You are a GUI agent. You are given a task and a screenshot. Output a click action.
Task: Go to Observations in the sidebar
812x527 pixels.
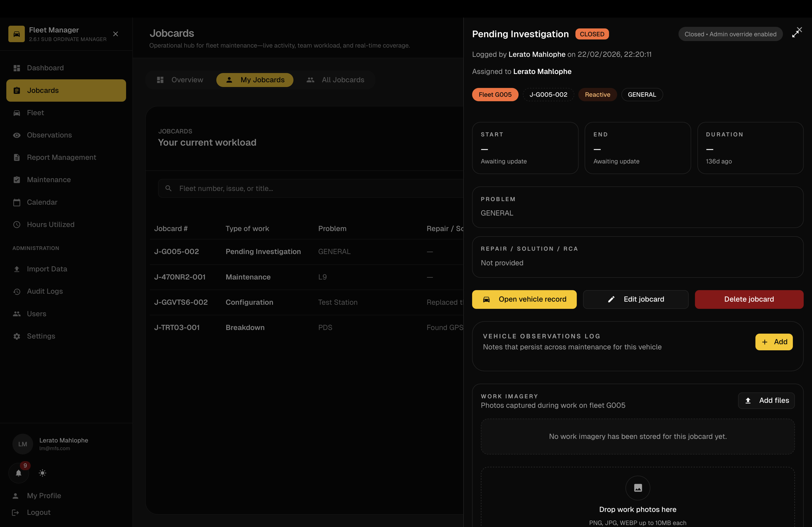point(66,135)
